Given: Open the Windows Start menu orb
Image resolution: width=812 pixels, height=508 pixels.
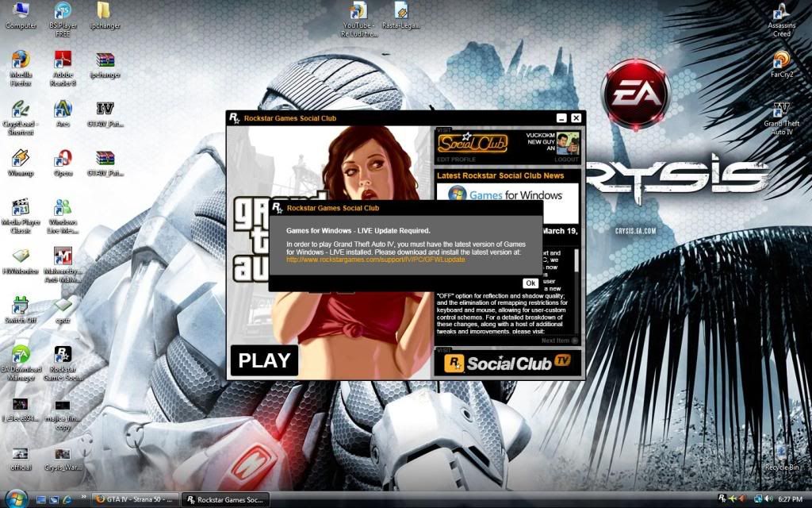Looking at the screenshot, I should pos(16,498).
